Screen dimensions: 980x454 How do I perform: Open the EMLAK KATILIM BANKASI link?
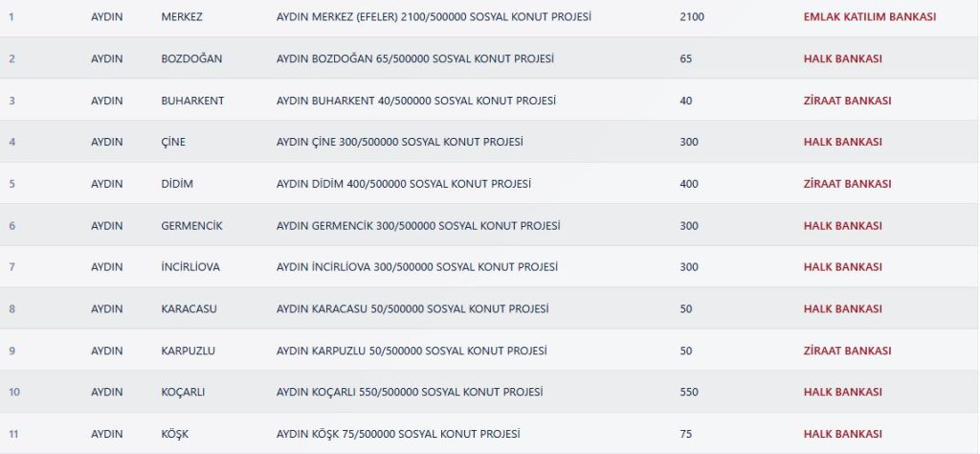[869, 17]
